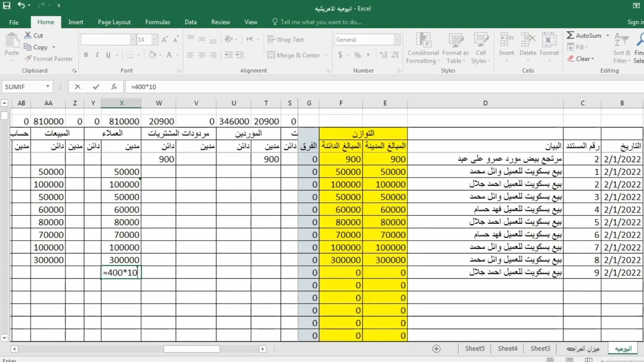Viewport: 644px width, 362px height.
Task: Open the Sheet5 worksheet tab
Action: 475,348
